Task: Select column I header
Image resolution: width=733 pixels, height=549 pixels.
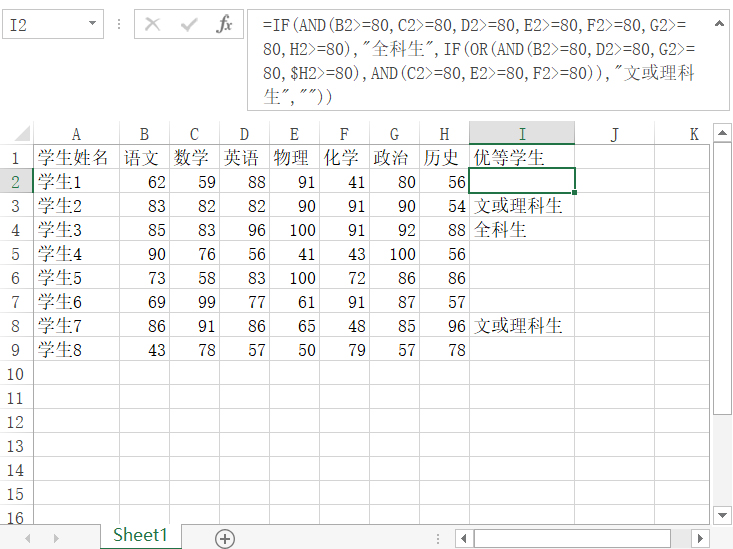Action: pyautogui.click(x=522, y=134)
